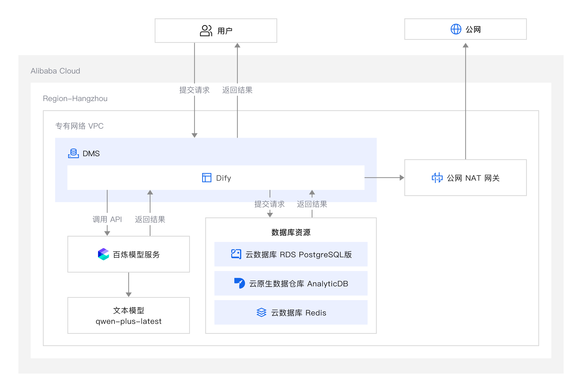Click 提交请求 label above 数据库资源
Viewport: 582px width, 392px height.
(x=270, y=204)
